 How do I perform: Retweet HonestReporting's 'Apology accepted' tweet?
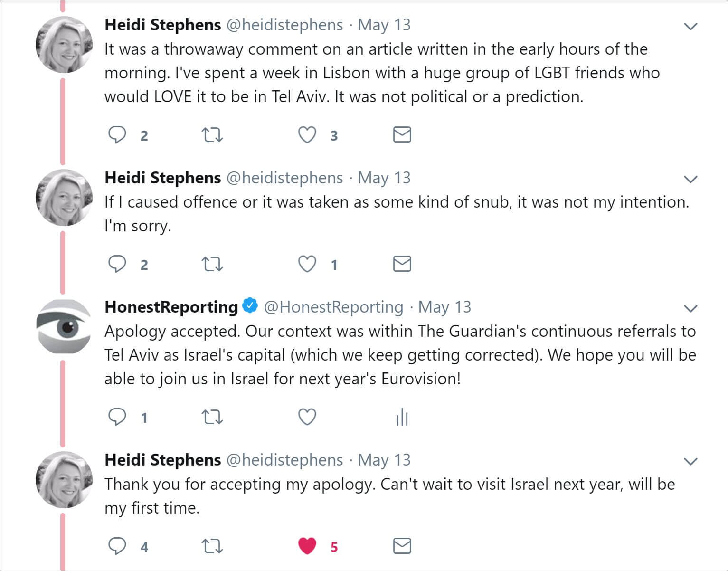212,417
